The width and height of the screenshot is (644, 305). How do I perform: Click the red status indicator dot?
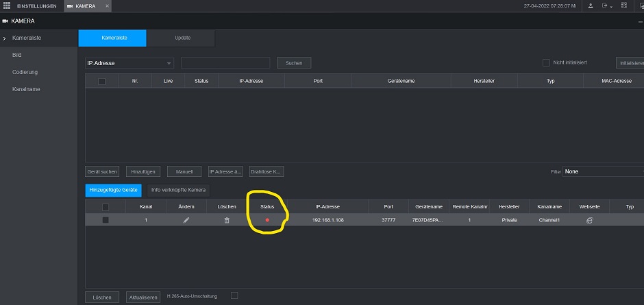[267, 220]
